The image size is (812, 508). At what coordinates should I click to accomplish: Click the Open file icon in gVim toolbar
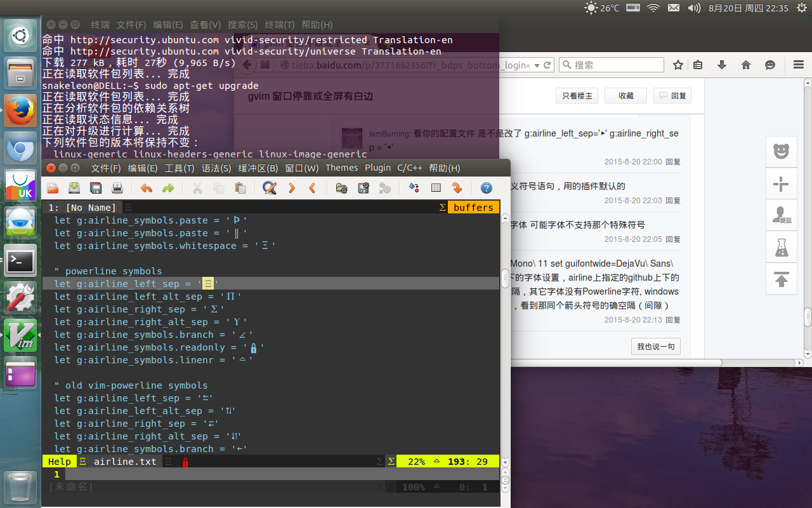pyautogui.click(x=53, y=188)
